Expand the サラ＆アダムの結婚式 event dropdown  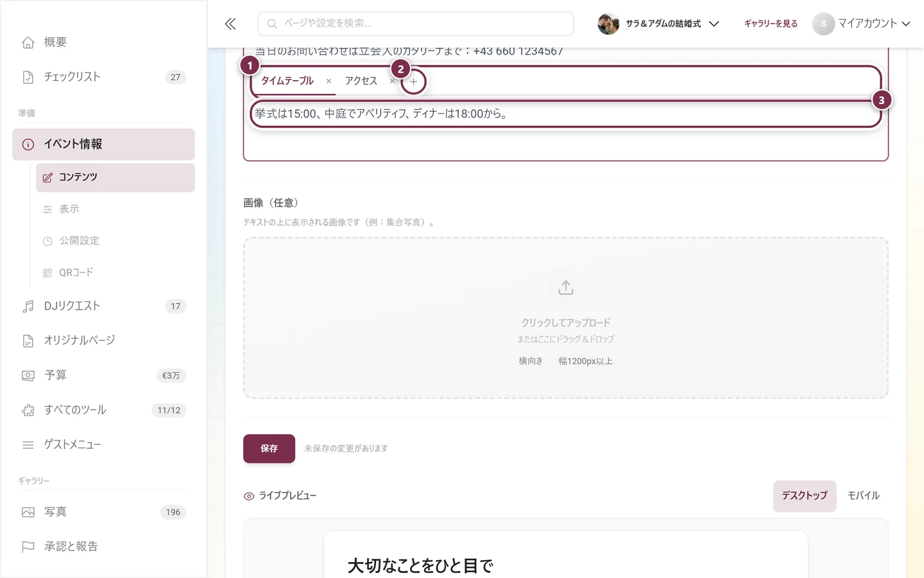point(658,24)
